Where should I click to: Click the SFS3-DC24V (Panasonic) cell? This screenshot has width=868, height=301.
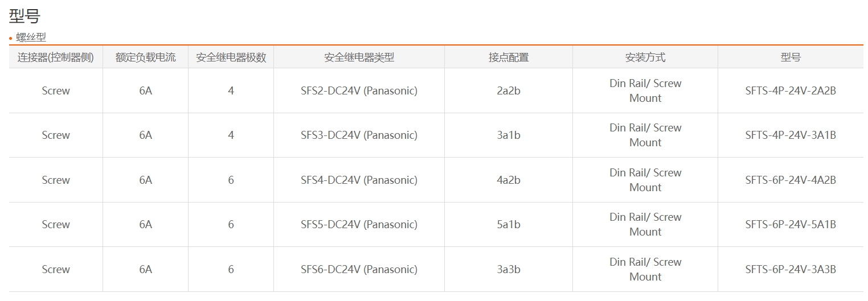pyautogui.click(x=359, y=135)
